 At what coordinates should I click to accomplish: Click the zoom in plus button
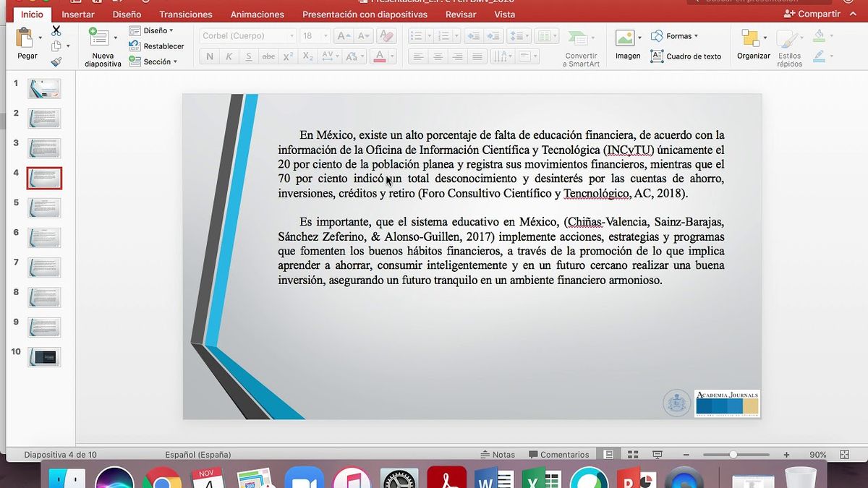[786, 455]
